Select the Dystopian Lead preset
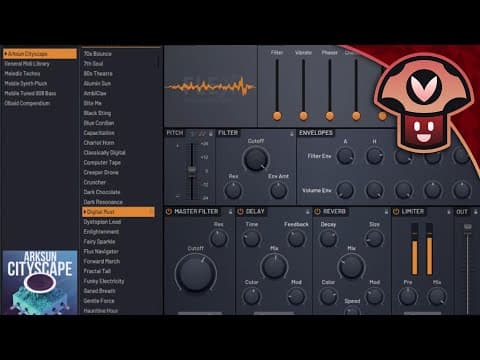Screen dimensions: 480x360 (102, 222)
